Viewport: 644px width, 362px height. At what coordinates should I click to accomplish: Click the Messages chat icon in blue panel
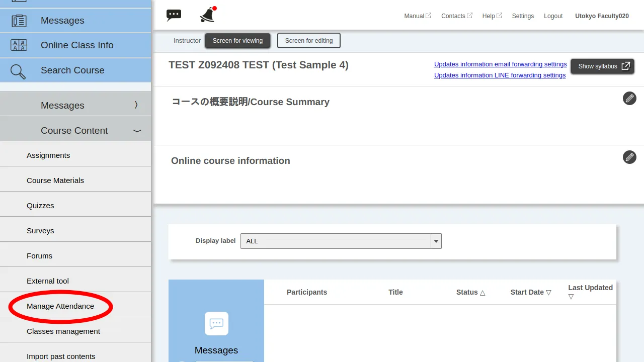coord(216,323)
